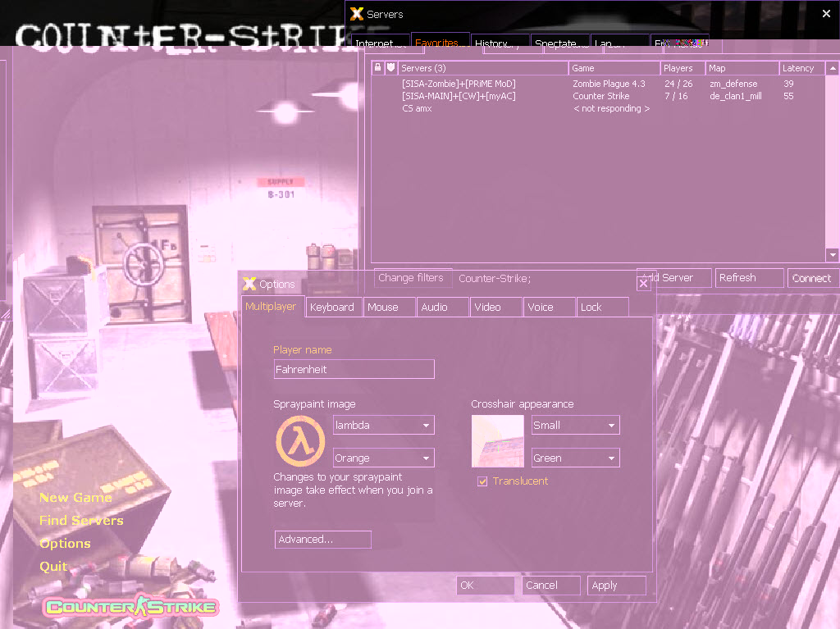Toggle the Translucent crosshair checkbox

coord(482,481)
